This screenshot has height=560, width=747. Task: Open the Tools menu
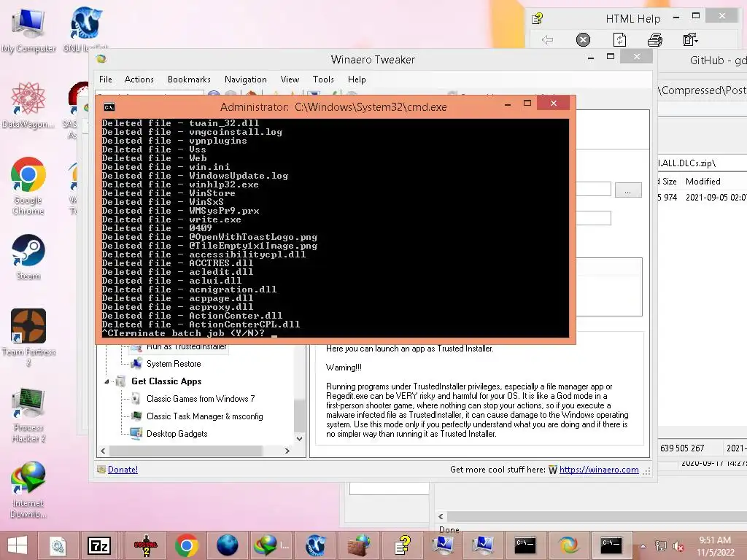click(323, 79)
